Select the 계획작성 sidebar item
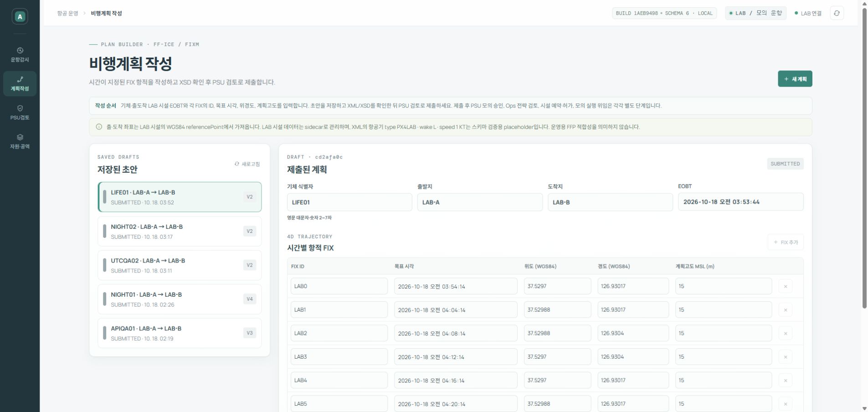 pos(20,83)
